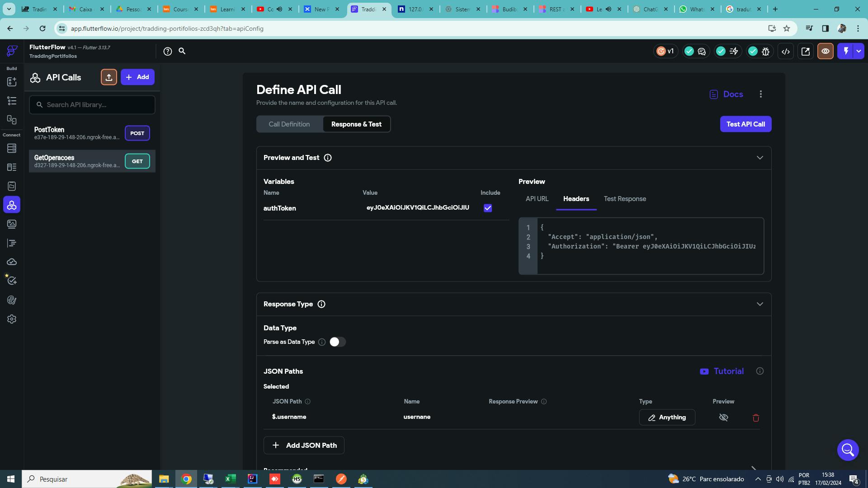Open Settings gear in left sidebar

(x=12, y=319)
